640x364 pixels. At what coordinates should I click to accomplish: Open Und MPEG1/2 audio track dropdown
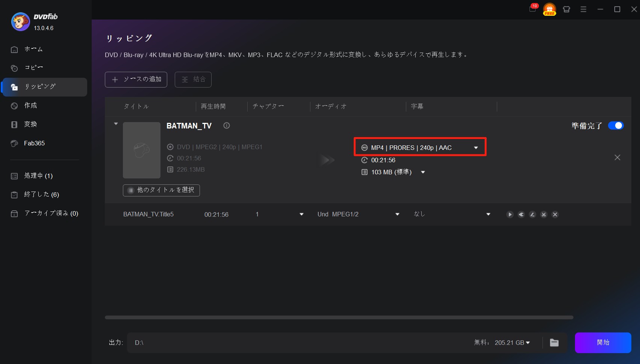click(397, 214)
